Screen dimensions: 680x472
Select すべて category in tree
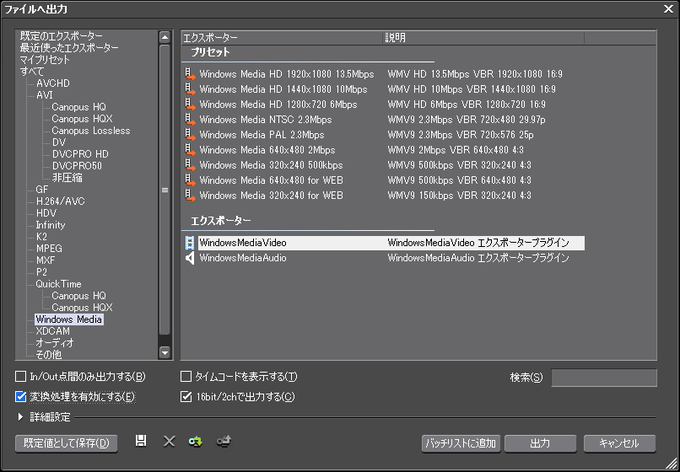32,71
